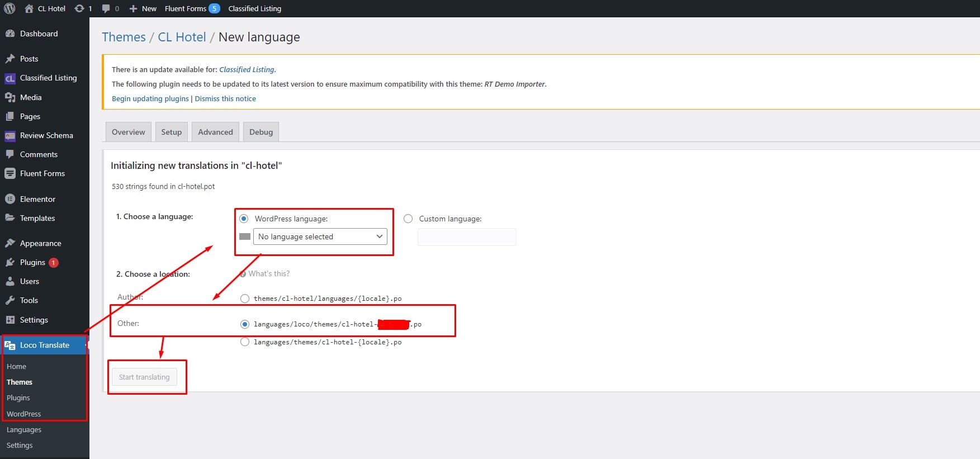Switch to the Overview tab
The width and height of the screenshot is (980, 459).
(x=129, y=132)
